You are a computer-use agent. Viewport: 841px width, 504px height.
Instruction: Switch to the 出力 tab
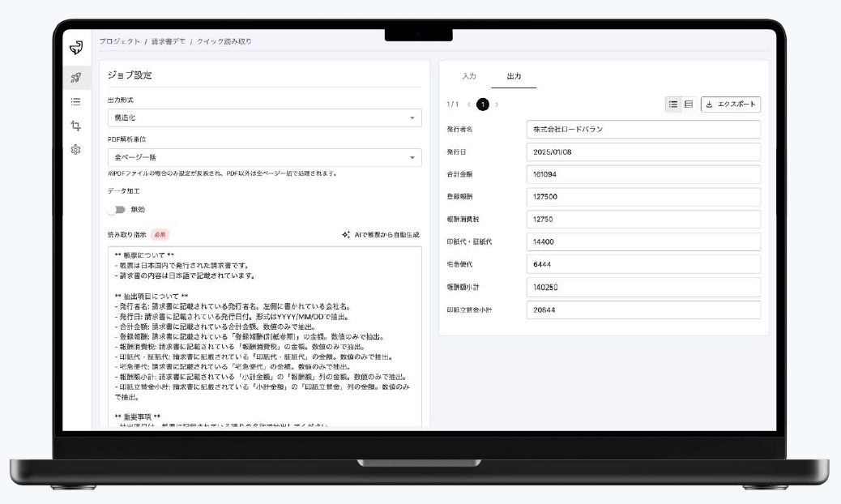514,75
